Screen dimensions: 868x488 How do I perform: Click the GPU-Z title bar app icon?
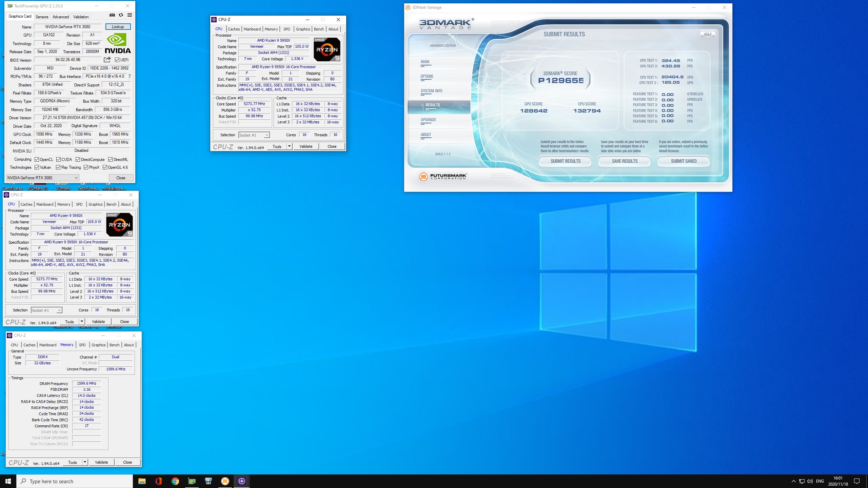pyautogui.click(x=10, y=6)
